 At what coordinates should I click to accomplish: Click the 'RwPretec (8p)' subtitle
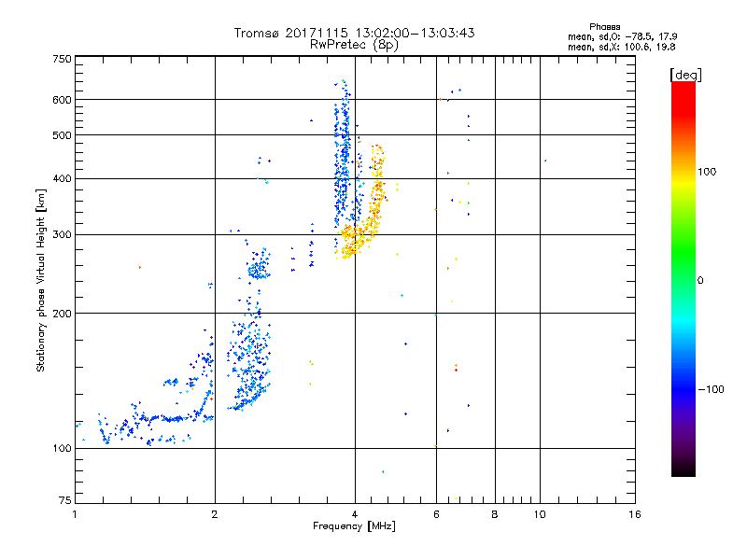(354, 45)
